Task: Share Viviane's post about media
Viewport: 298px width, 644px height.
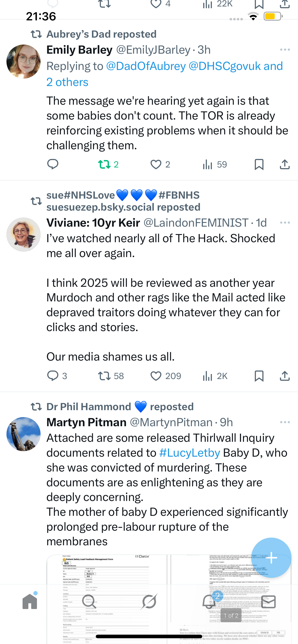Action: [285, 376]
